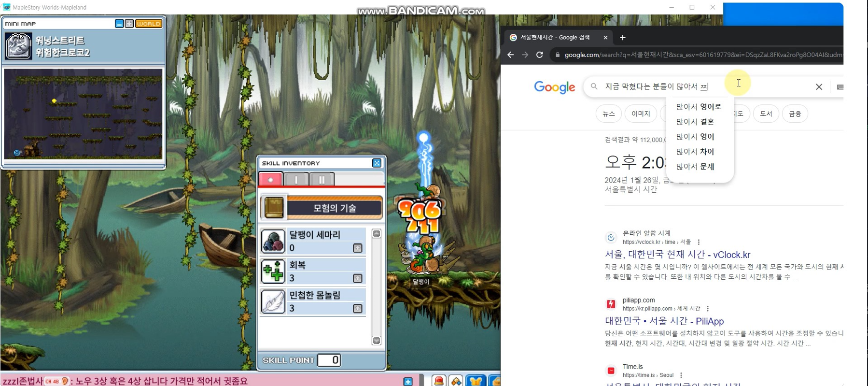Close the Skill Inventory window
Screen dimensions: 868x386
(x=377, y=163)
